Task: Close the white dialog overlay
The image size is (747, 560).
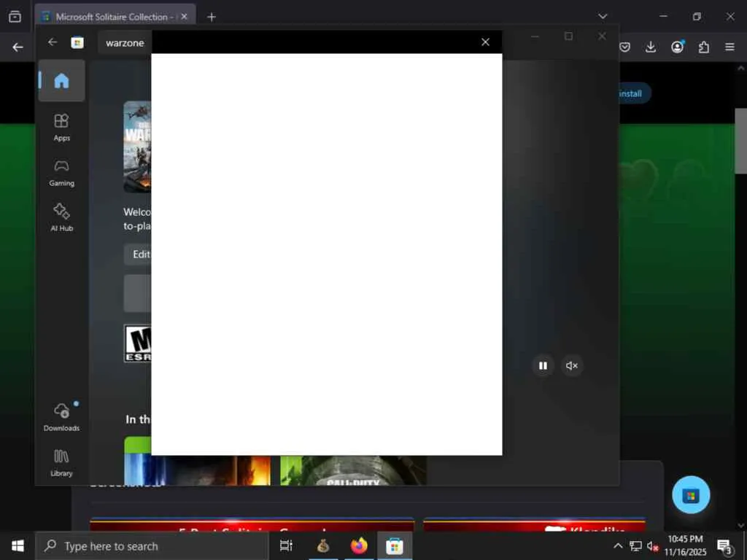Action: point(485,42)
